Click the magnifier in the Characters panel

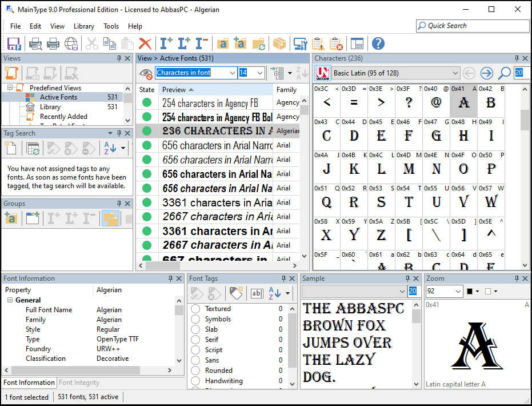pyautogui.click(x=505, y=73)
